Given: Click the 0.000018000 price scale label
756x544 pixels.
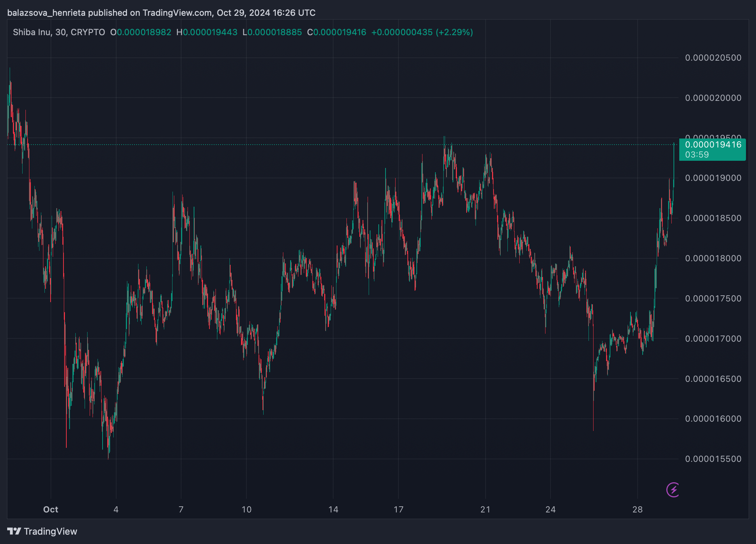Looking at the screenshot, I should pyautogui.click(x=713, y=258).
